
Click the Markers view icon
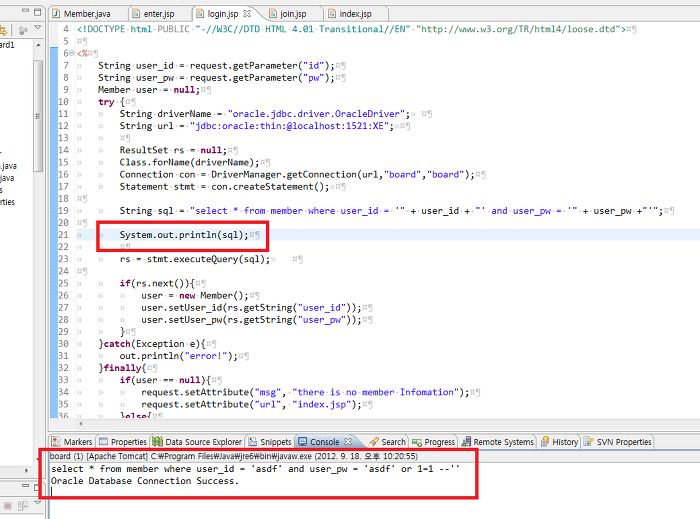click(56, 442)
